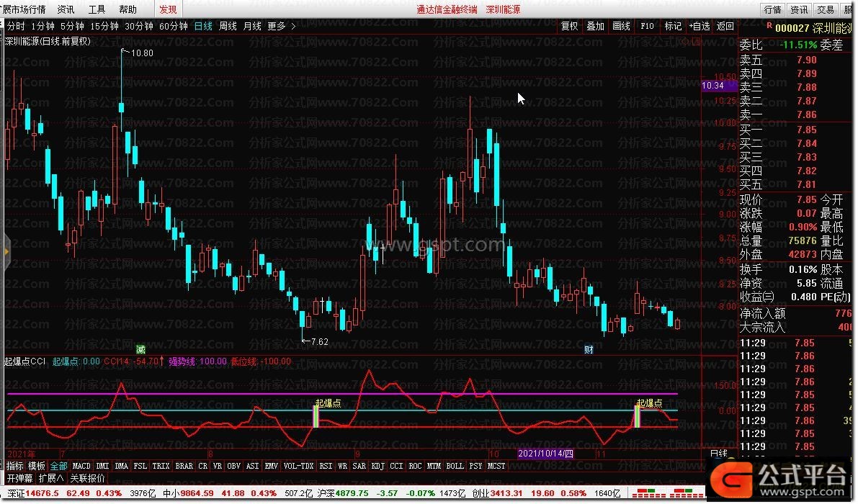
Task: Select the VOL-TDX indicator
Action: coord(299,467)
